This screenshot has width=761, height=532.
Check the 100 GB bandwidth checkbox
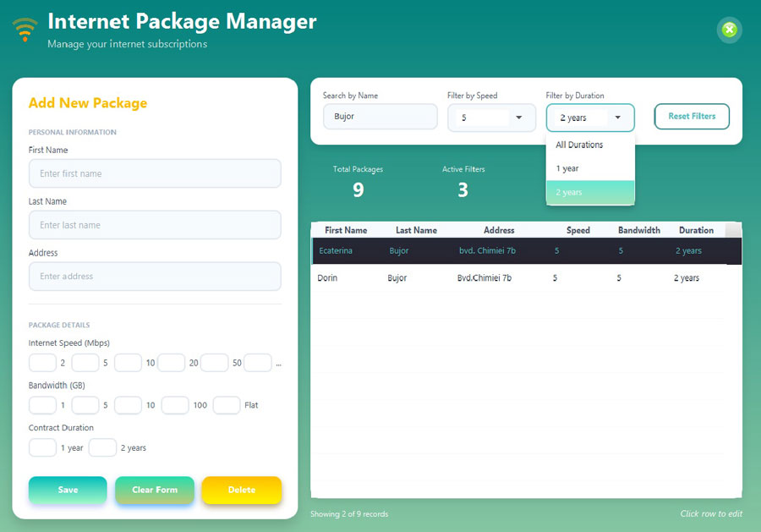click(x=175, y=405)
